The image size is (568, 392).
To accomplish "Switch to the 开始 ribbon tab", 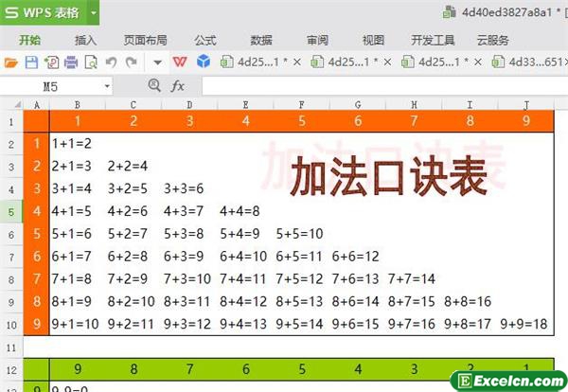I will (x=29, y=40).
